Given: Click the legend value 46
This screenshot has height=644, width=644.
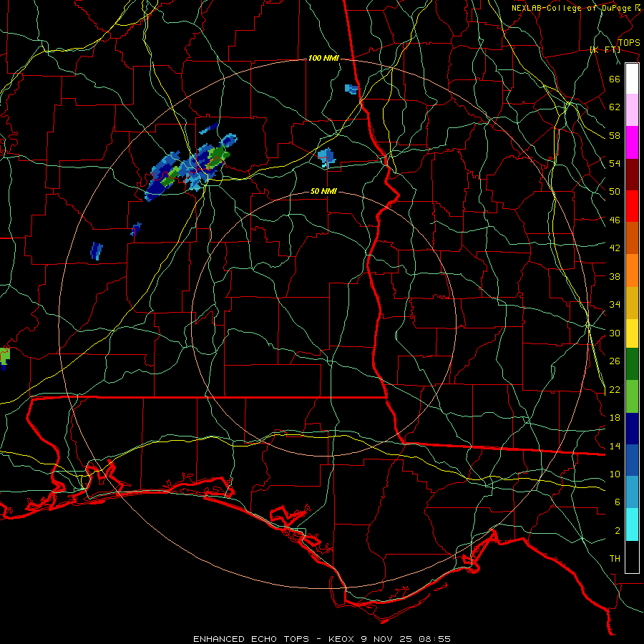Looking at the screenshot, I should (615, 220).
